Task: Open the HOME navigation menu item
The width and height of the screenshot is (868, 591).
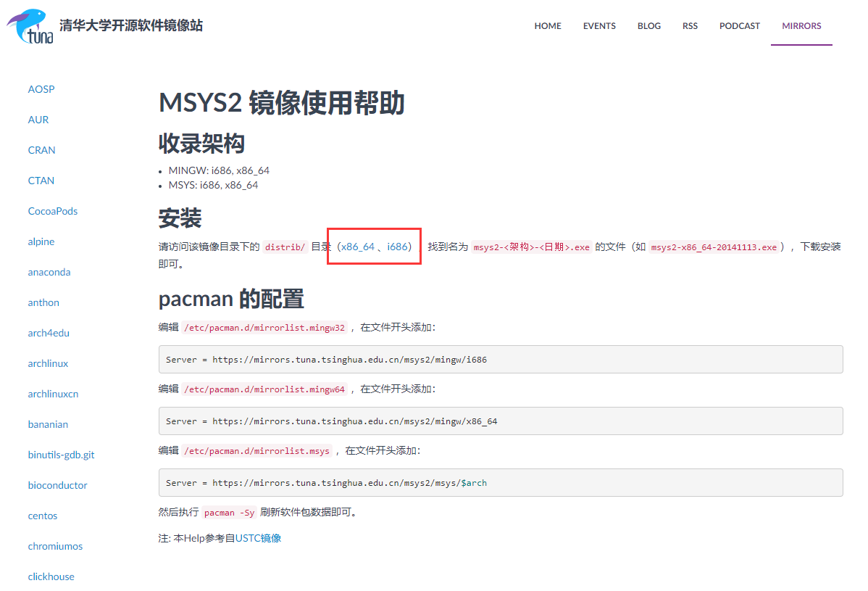Action: click(547, 25)
